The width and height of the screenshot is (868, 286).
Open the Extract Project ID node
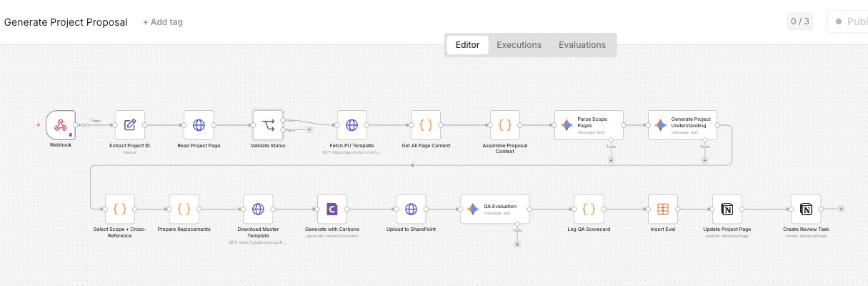tap(130, 125)
